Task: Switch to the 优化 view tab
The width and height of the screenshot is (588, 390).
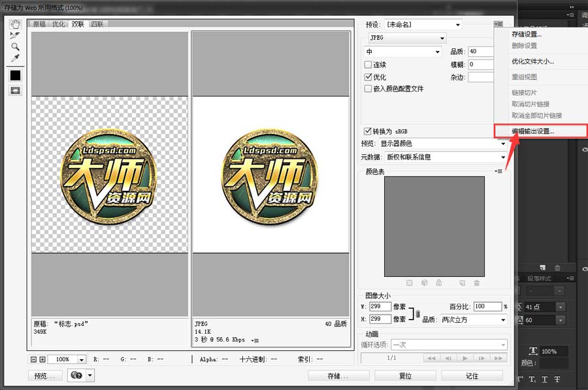Action: [59, 24]
